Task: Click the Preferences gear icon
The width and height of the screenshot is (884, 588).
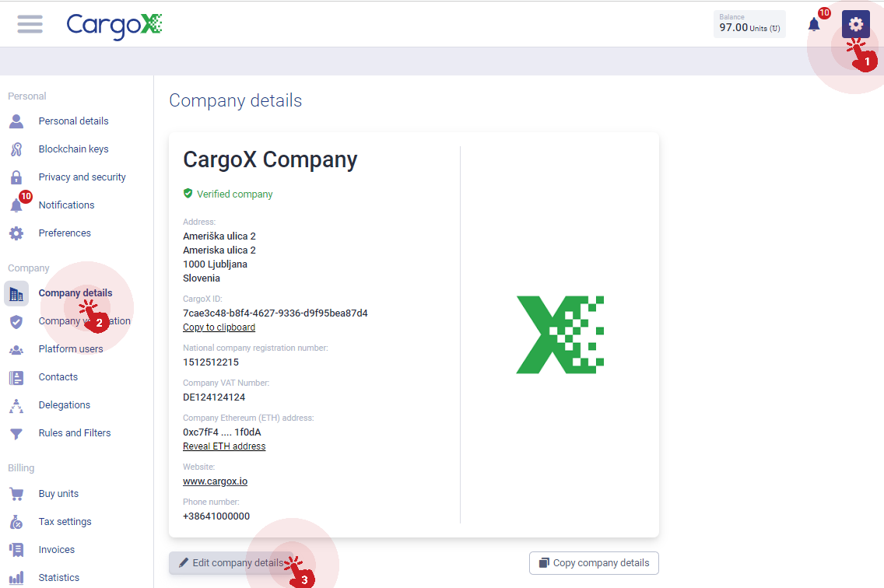Action: pos(16,233)
